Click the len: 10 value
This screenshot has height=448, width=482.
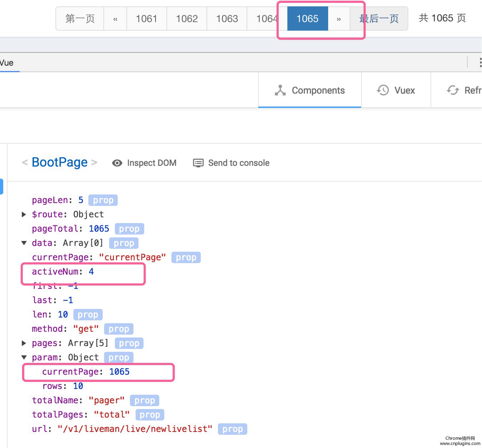(63, 315)
